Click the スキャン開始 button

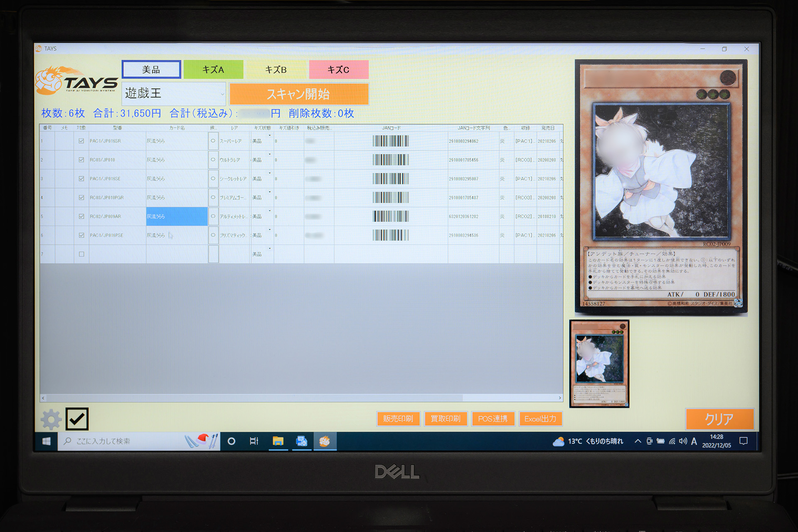tap(299, 94)
